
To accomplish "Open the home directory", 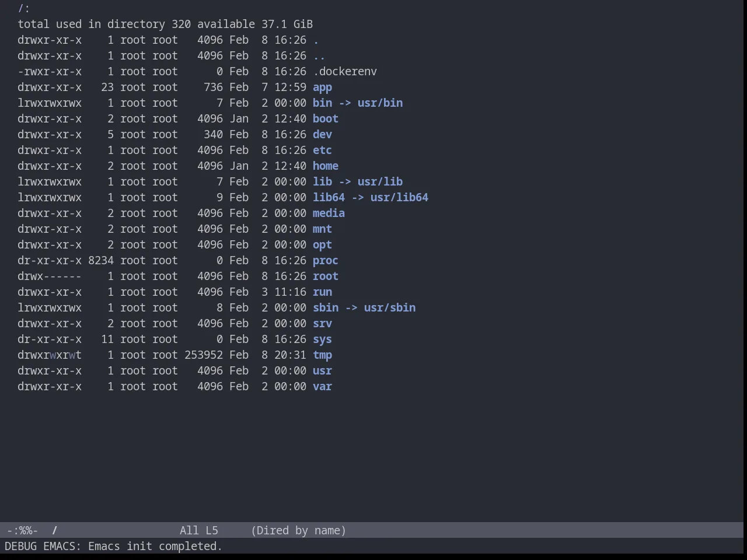I will click(326, 166).
